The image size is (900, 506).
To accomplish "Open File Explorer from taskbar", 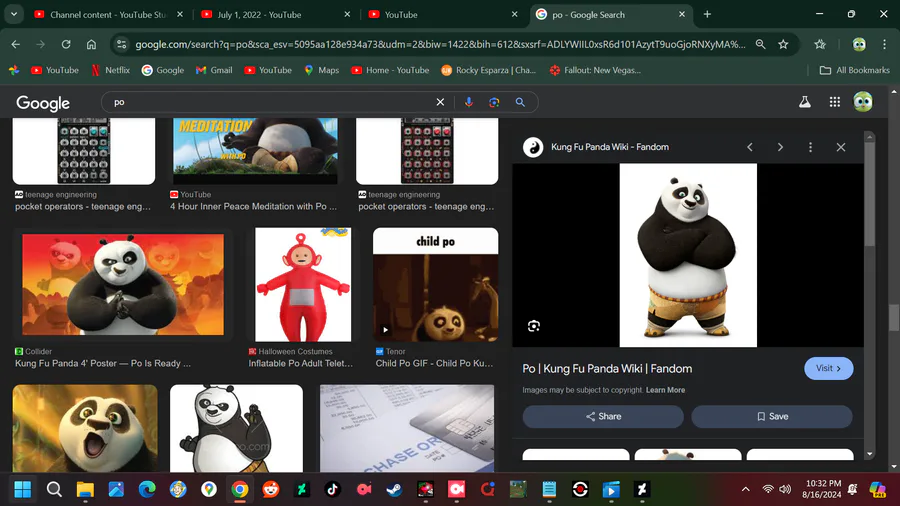I will 85,489.
